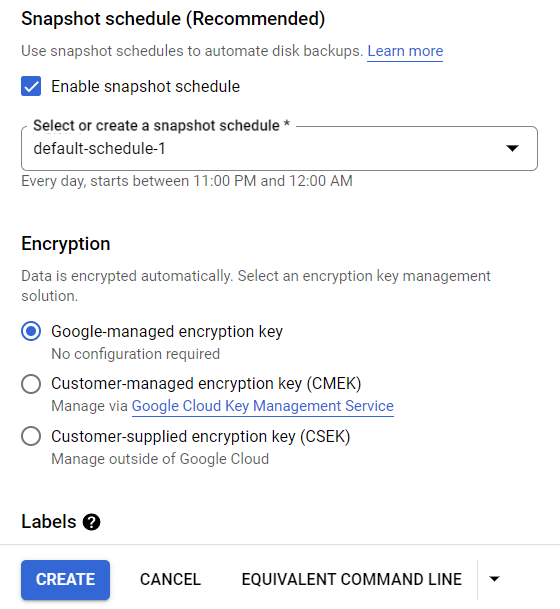Click the 'No configuration required' description text
Image resolution: width=560 pixels, height=609 pixels.
(136, 354)
